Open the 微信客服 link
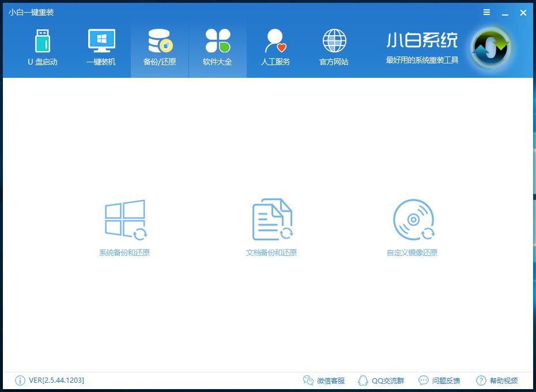Screen dimensions: 536x392 (x=331, y=380)
